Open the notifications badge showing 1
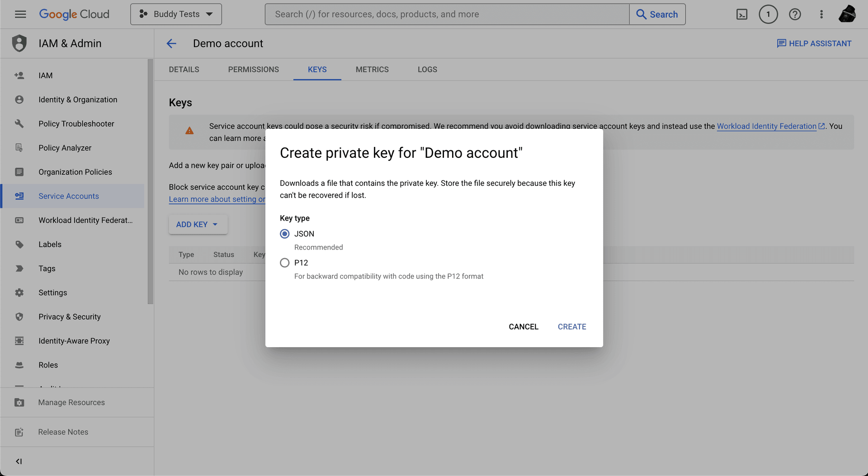Viewport: 868px width, 476px height. 768,14
